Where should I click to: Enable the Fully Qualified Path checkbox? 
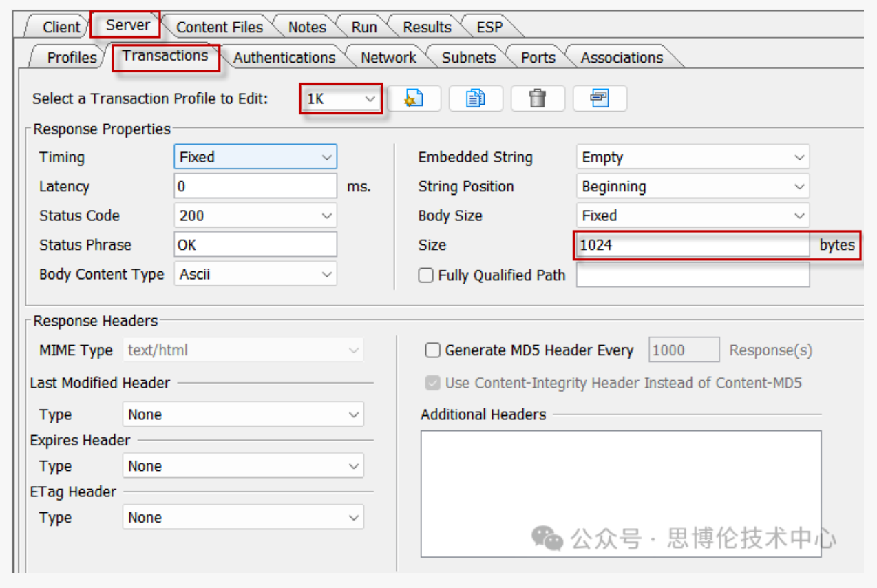(x=426, y=275)
